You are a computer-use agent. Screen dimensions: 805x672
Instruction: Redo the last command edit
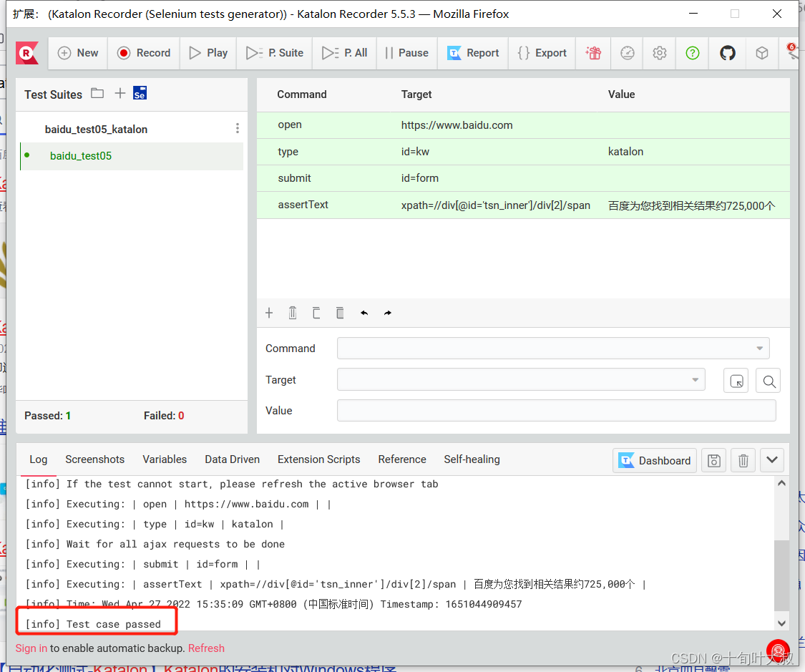[388, 313]
